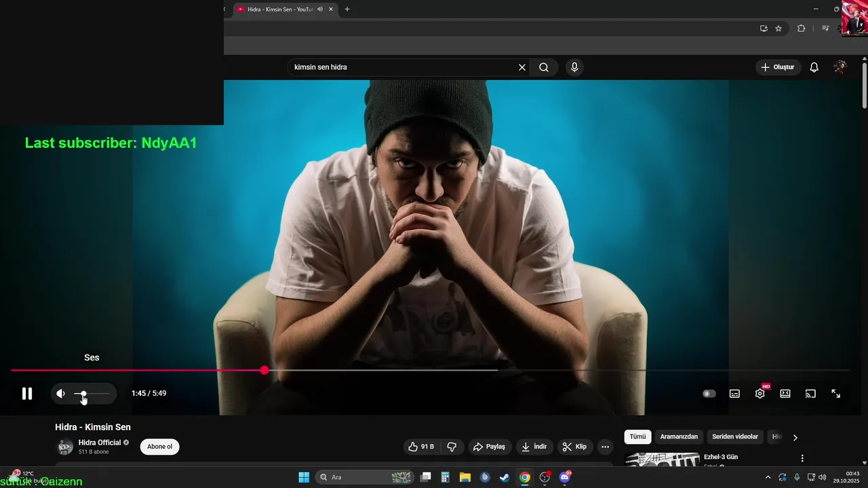868x488 pixels.
Task: Open the YouTube account avatar menu
Action: click(840, 67)
